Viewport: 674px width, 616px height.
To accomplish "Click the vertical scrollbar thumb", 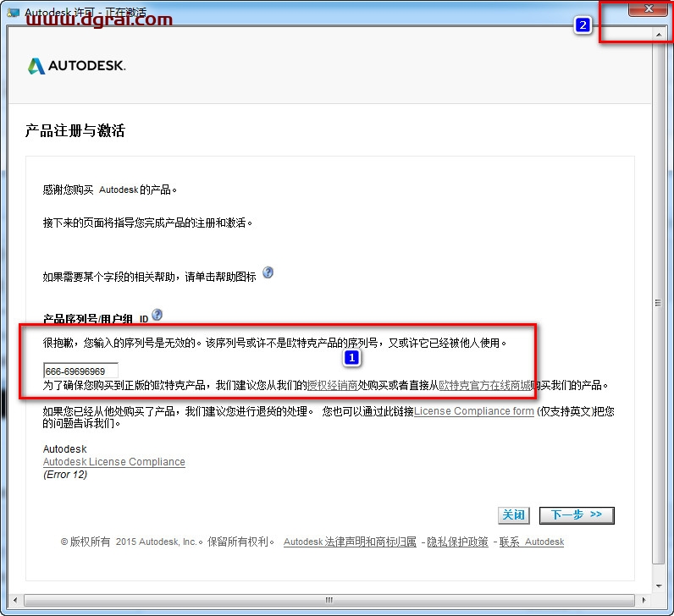I will coord(659,302).
